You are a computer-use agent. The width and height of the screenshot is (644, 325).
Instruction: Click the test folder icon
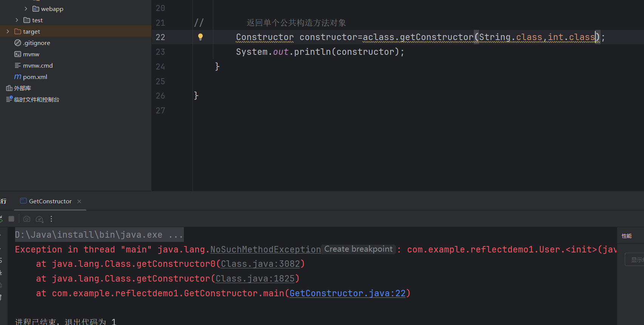coord(27,20)
